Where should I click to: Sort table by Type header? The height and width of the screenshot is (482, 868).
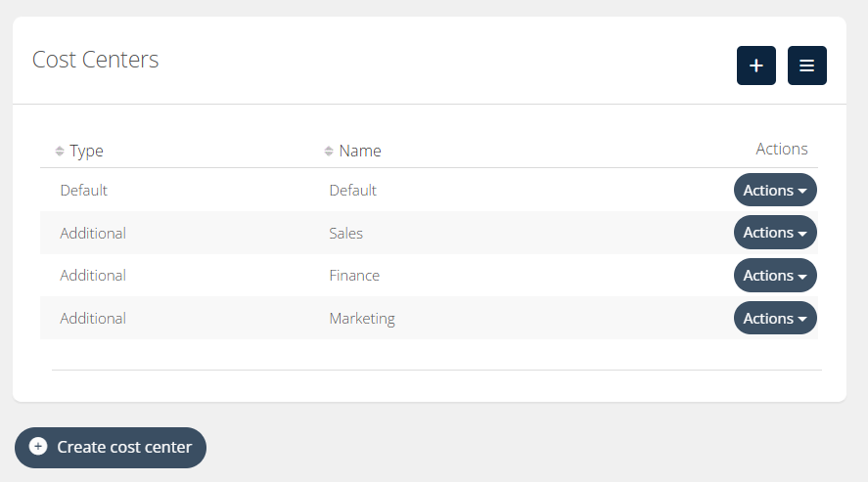86,151
